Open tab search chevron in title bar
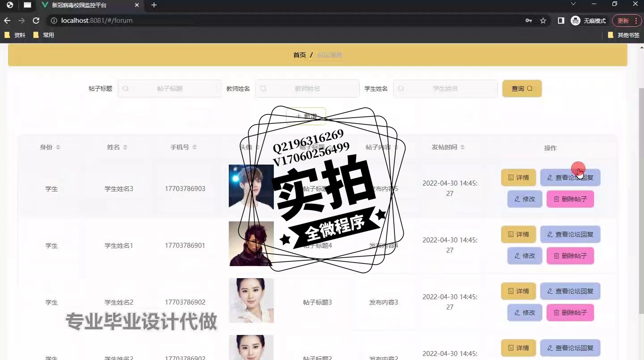 573,4
